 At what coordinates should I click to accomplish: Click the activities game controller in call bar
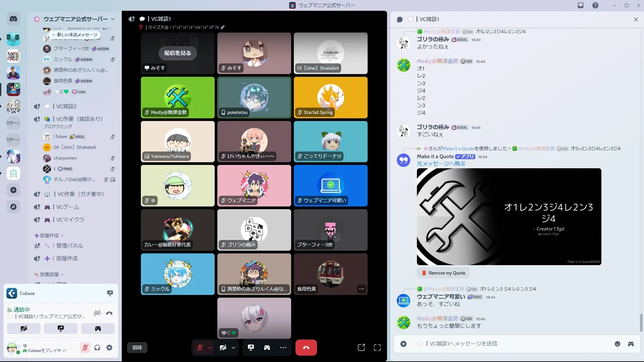tap(267, 348)
